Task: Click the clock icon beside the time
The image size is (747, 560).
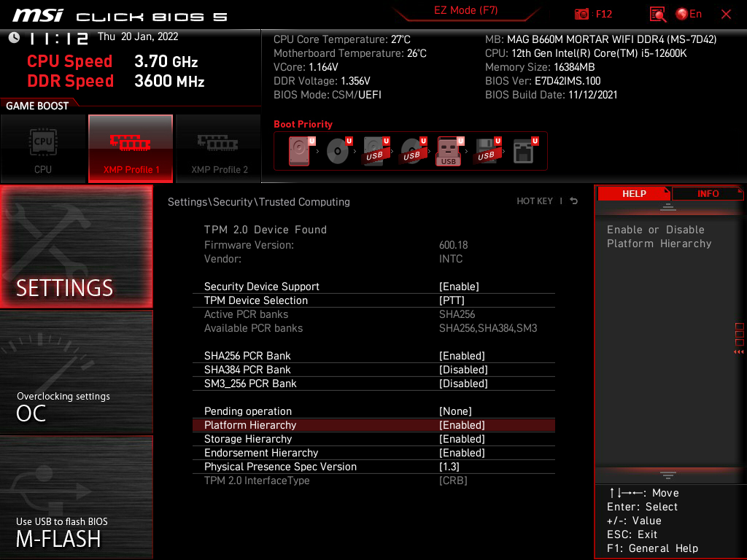Action: click(14, 37)
